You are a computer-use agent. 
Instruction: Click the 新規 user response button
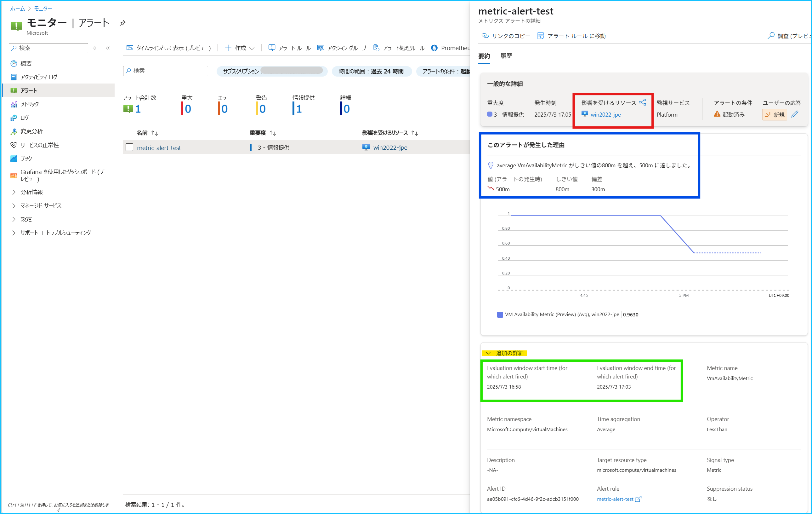(775, 115)
